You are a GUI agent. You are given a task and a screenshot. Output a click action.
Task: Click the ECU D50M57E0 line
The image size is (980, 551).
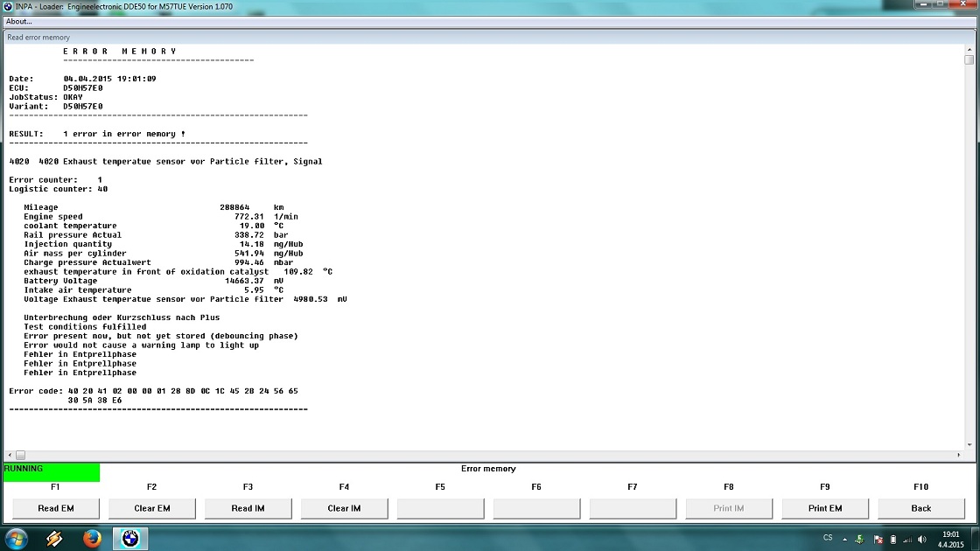tap(56, 88)
